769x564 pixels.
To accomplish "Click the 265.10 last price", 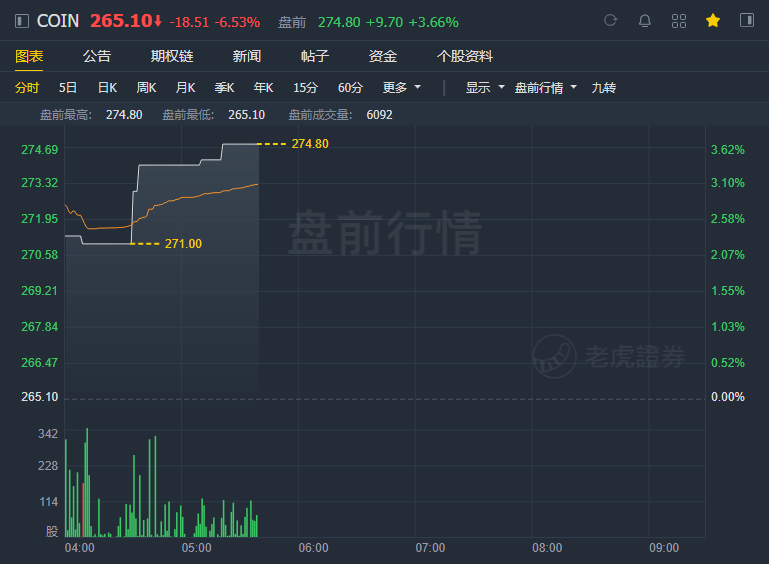I will (x=122, y=21).
